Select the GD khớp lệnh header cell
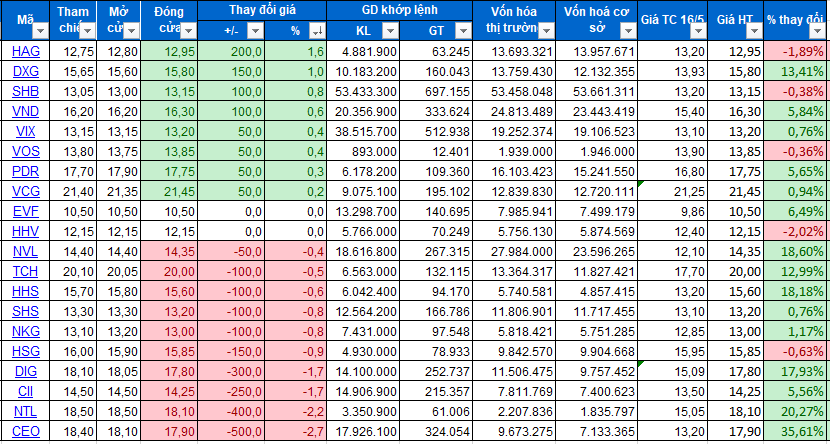 pos(400,11)
